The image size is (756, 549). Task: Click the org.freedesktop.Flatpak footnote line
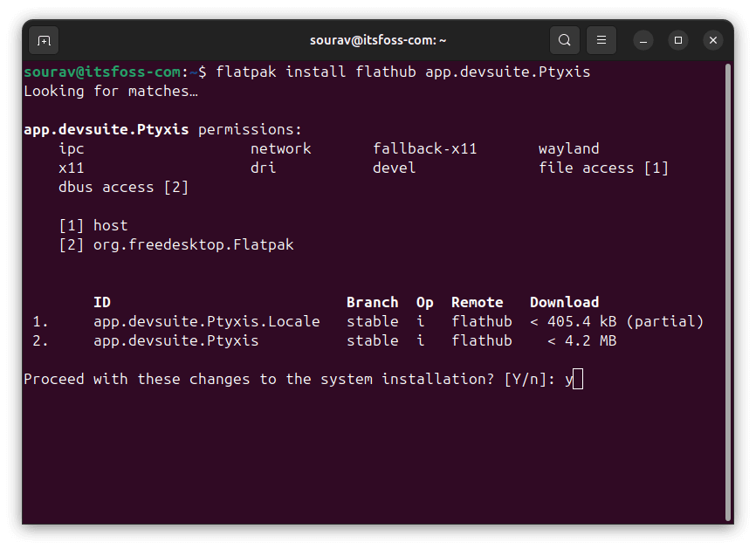click(x=193, y=244)
